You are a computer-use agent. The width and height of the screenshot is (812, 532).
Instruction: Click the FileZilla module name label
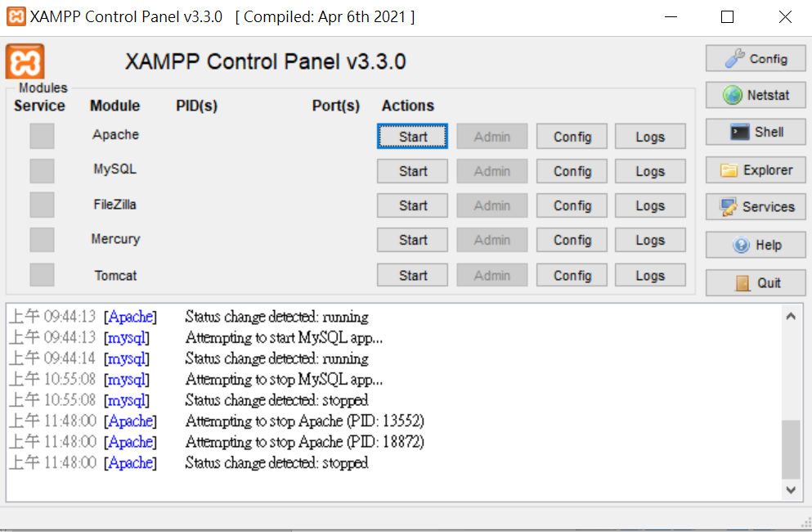115,205
